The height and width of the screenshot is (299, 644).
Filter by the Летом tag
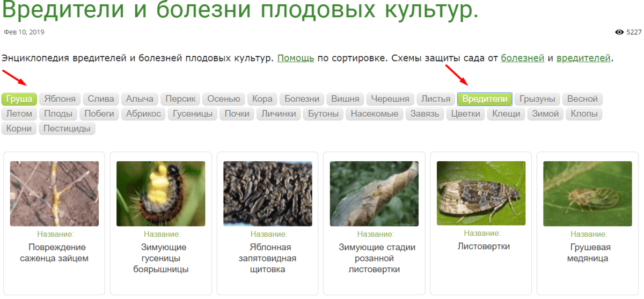(19, 114)
